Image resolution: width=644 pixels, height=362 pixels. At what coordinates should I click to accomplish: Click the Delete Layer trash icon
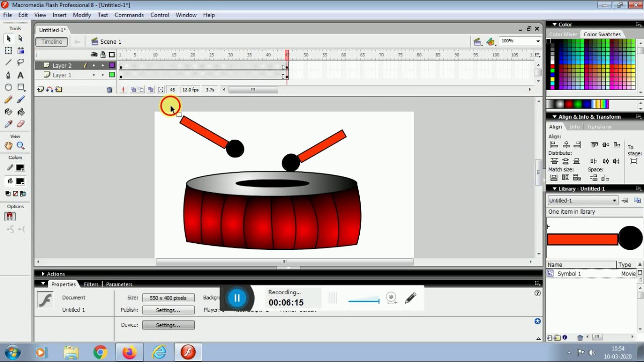109,89
